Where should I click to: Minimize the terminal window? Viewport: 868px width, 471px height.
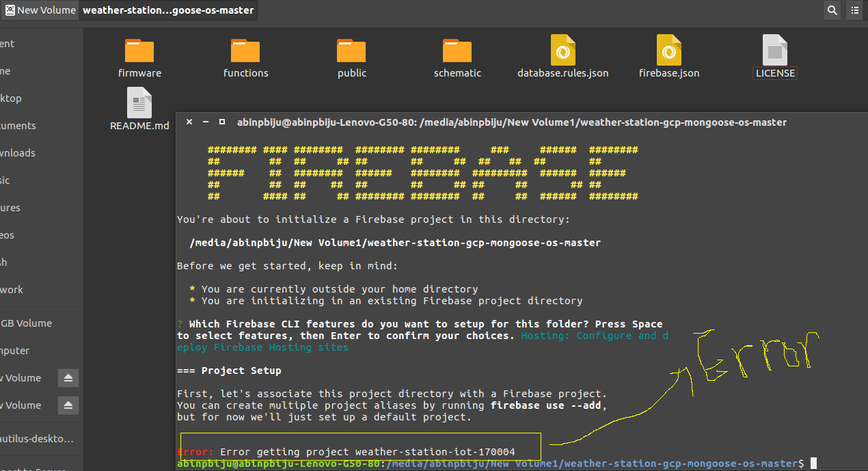pyautogui.click(x=206, y=122)
